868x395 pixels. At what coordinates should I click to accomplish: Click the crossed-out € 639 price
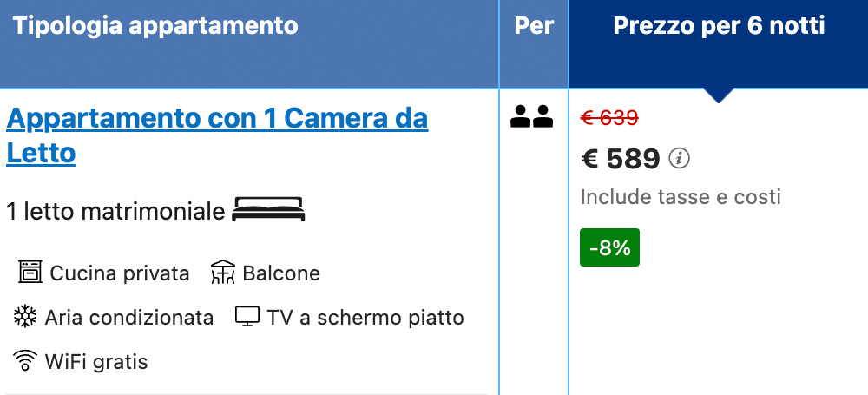[x=609, y=118]
